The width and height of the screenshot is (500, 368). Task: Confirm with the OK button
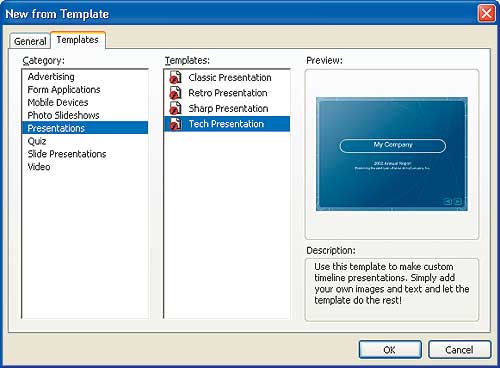(390, 350)
